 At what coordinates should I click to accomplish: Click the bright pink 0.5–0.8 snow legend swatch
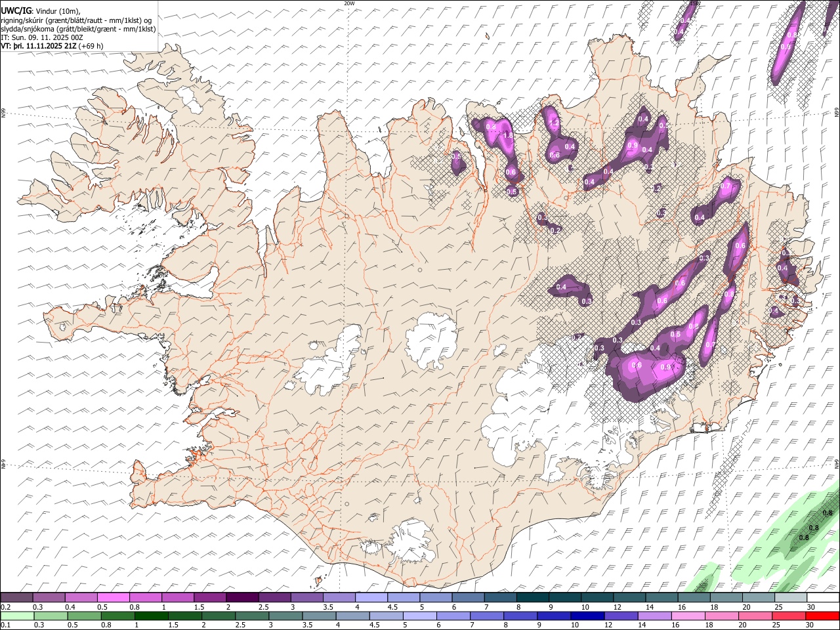click(x=114, y=597)
